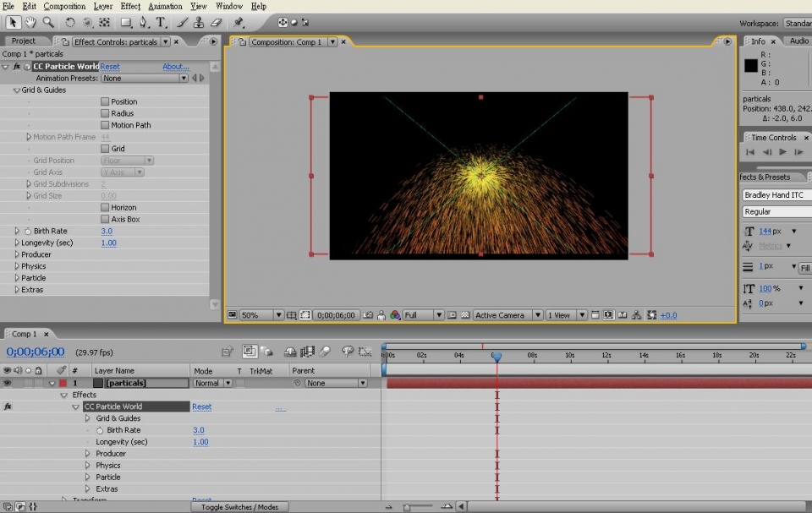Check the Horizon option
The height and width of the screenshot is (513, 812).
pos(105,207)
